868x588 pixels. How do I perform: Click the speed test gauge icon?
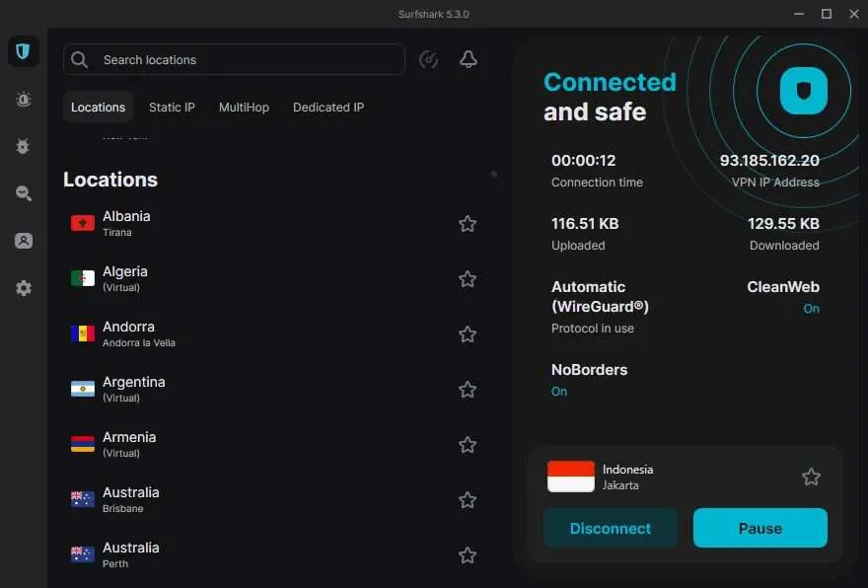[428, 59]
